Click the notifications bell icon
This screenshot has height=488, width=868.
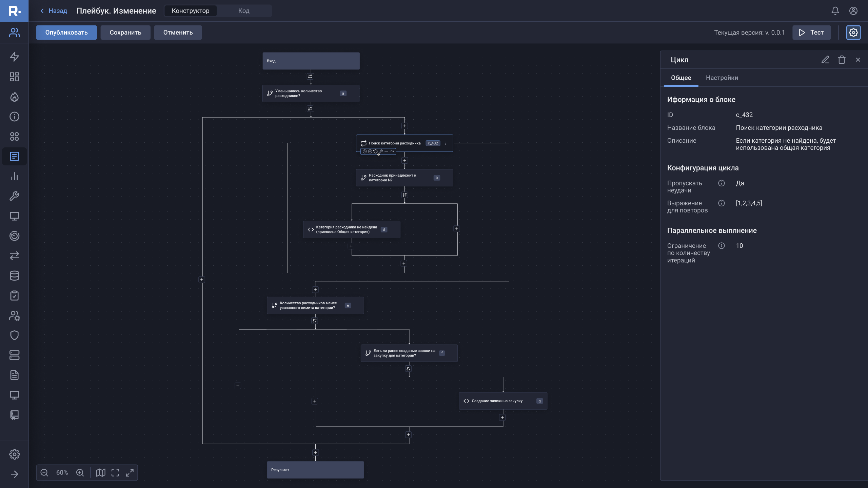(835, 11)
